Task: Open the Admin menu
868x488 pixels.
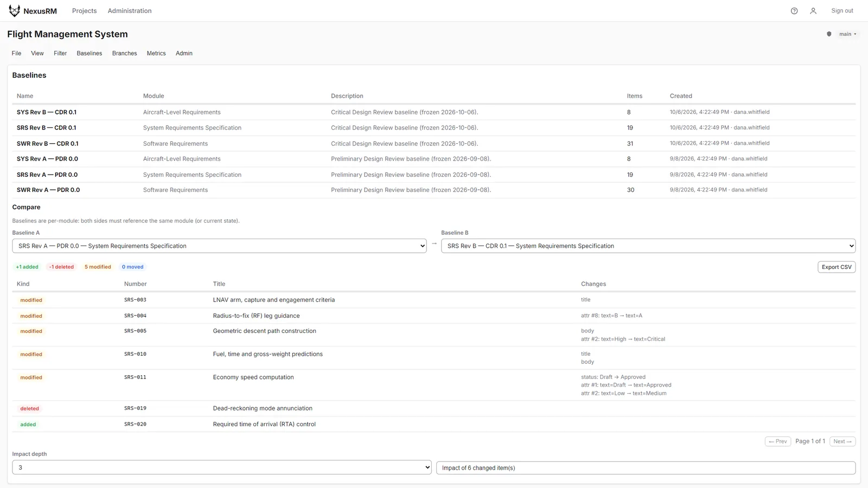Action: point(184,53)
